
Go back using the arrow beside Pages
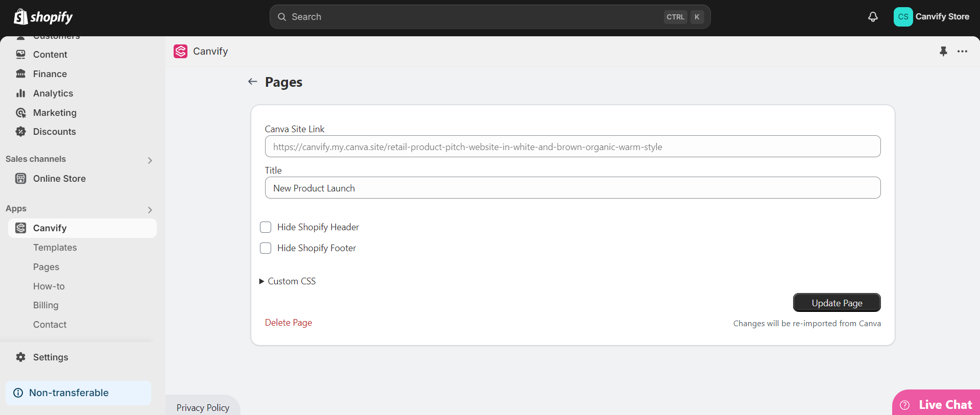(x=252, y=82)
